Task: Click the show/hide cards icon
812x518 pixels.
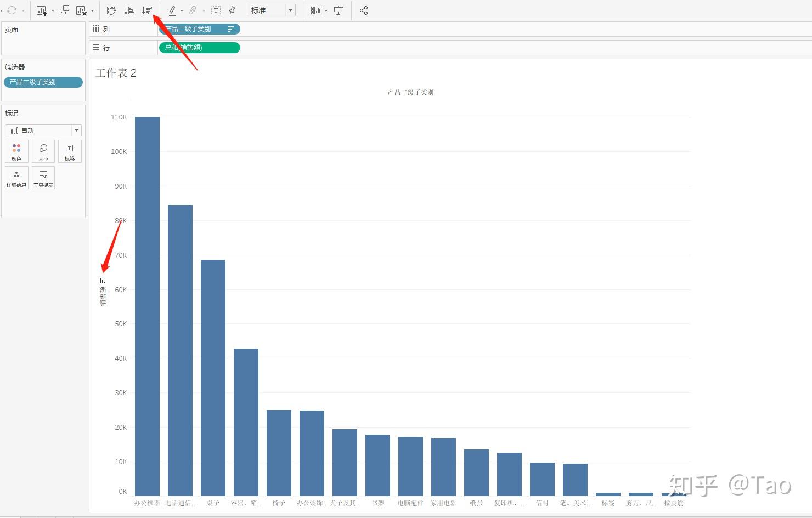Action: click(x=316, y=10)
